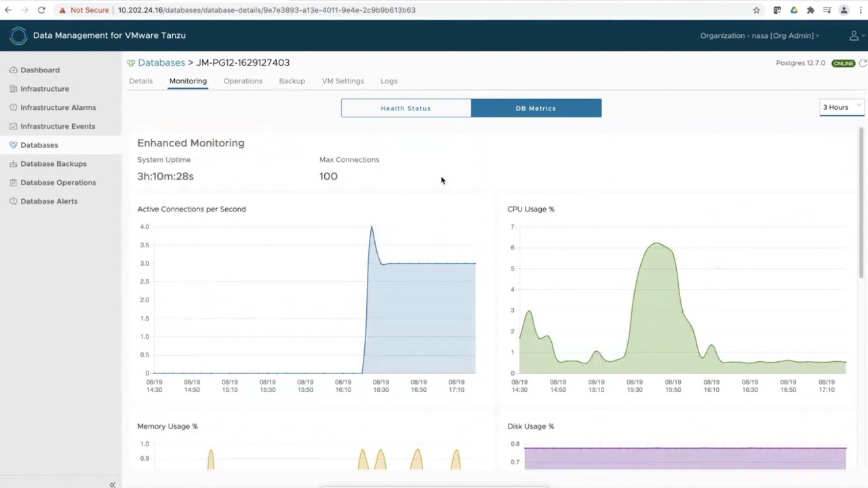This screenshot has height=488, width=868.
Task: Refresh database status with reload icon
Action: pos(863,63)
